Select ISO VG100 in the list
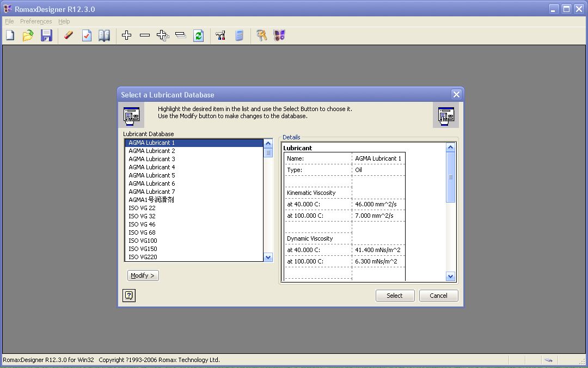 click(194, 241)
